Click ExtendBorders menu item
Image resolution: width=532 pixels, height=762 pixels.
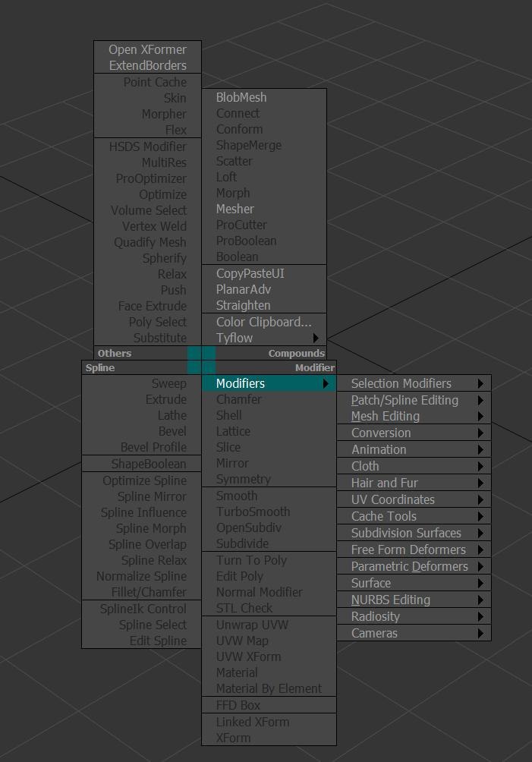coord(147,65)
